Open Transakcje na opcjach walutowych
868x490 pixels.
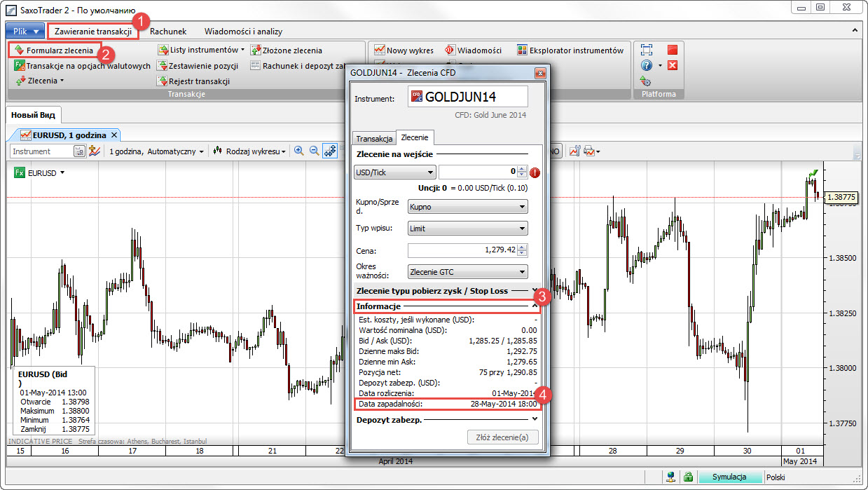click(82, 66)
